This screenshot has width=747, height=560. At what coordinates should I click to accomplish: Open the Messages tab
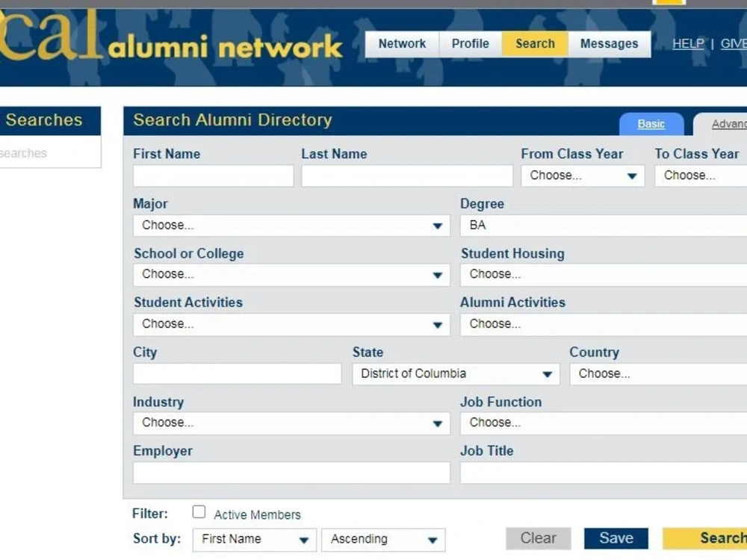(x=610, y=44)
